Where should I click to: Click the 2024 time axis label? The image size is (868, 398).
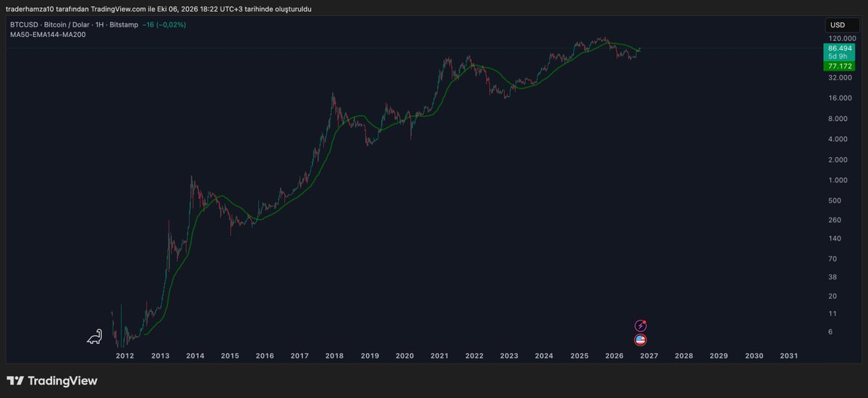pos(545,356)
